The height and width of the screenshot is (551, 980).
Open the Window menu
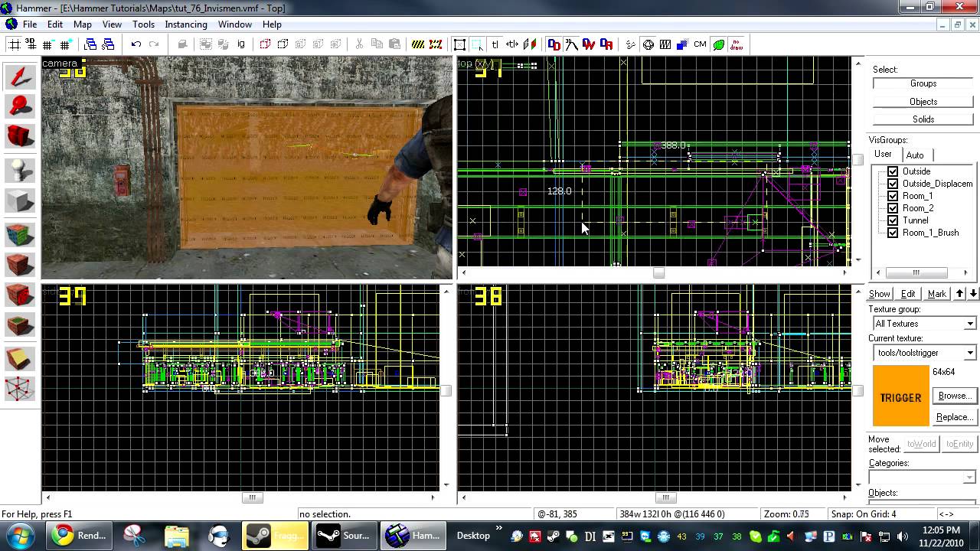235,24
